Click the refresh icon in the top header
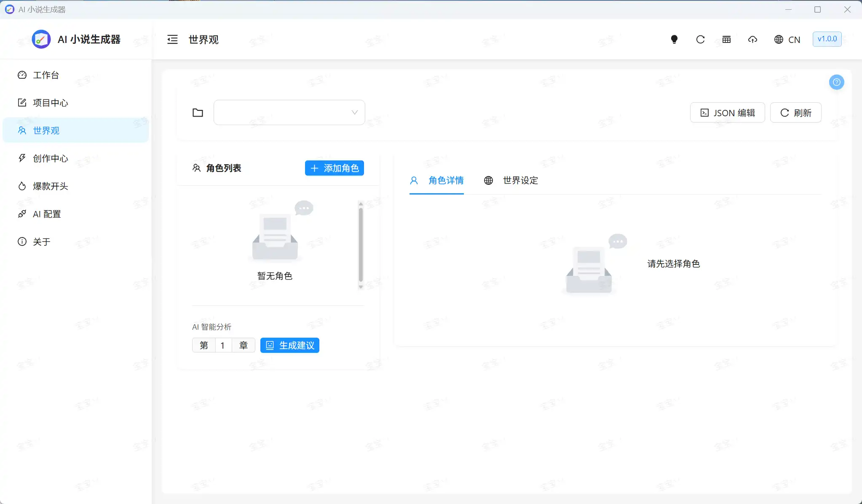Screen dimensions: 862x504 point(700,39)
